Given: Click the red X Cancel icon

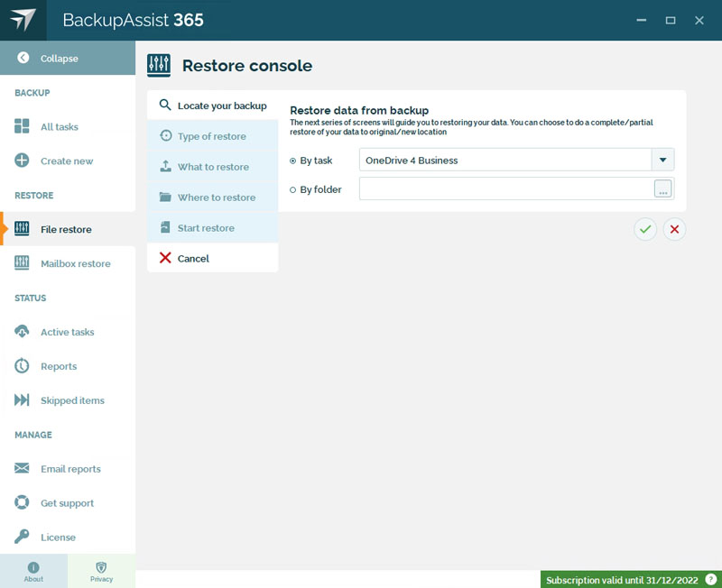Looking at the screenshot, I should tap(165, 258).
